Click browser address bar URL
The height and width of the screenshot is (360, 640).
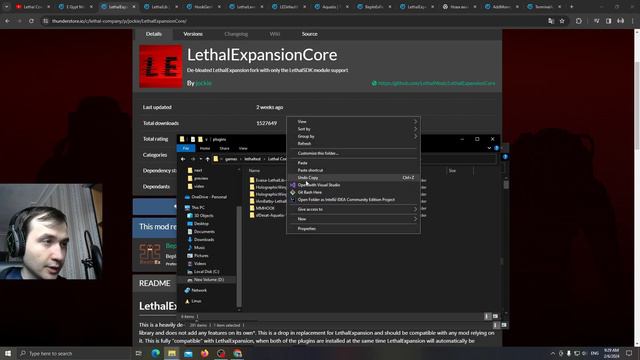pyautogui.click(x=120, y=21)
